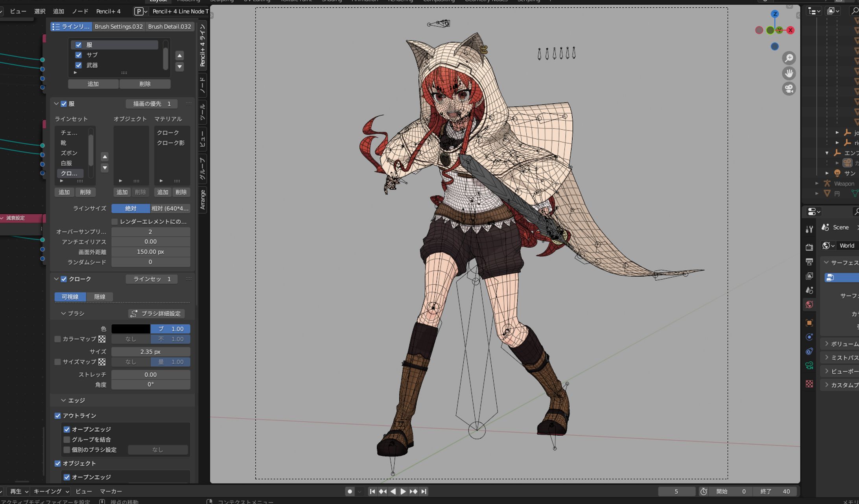
Task: Open the Render properties tab icon
Action: pos(809,247)
